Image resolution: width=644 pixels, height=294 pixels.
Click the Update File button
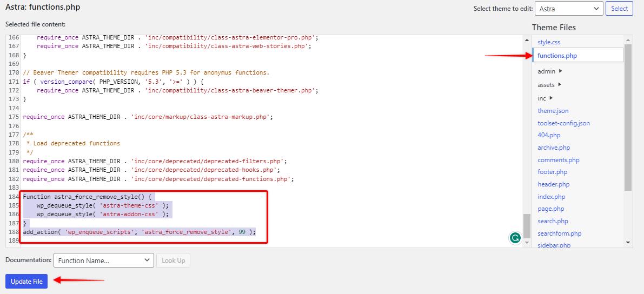(26, 281)
